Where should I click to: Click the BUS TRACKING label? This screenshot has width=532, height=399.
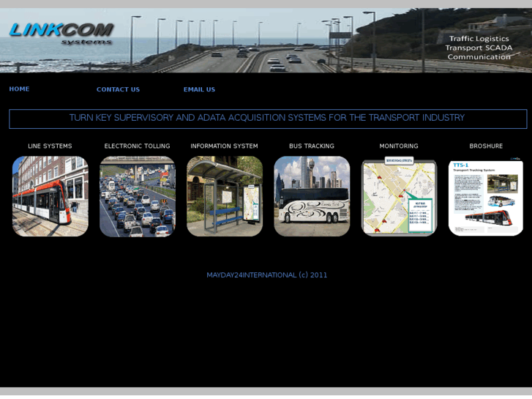pyautogui.click(x=312, y=146)
